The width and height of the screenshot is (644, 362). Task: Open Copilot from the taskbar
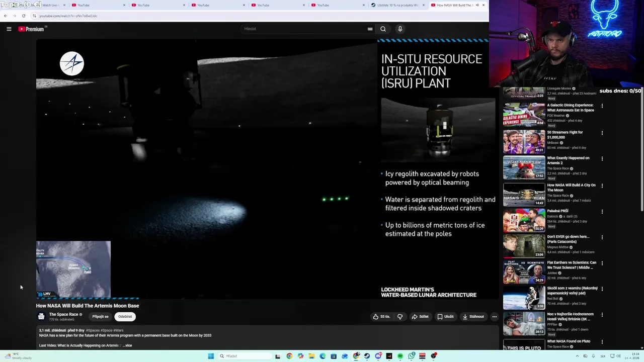point(300,356)
